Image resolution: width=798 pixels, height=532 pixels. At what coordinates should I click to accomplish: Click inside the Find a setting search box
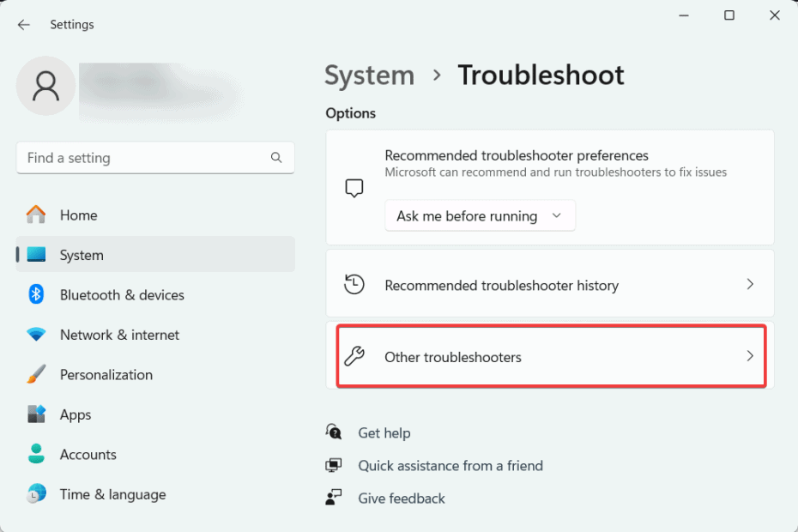tap(146, 158)
